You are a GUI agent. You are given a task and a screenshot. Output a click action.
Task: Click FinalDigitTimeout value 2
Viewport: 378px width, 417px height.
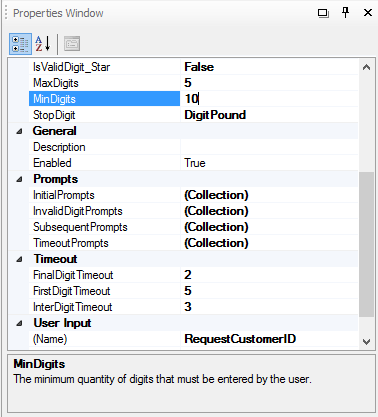[188, 275]
